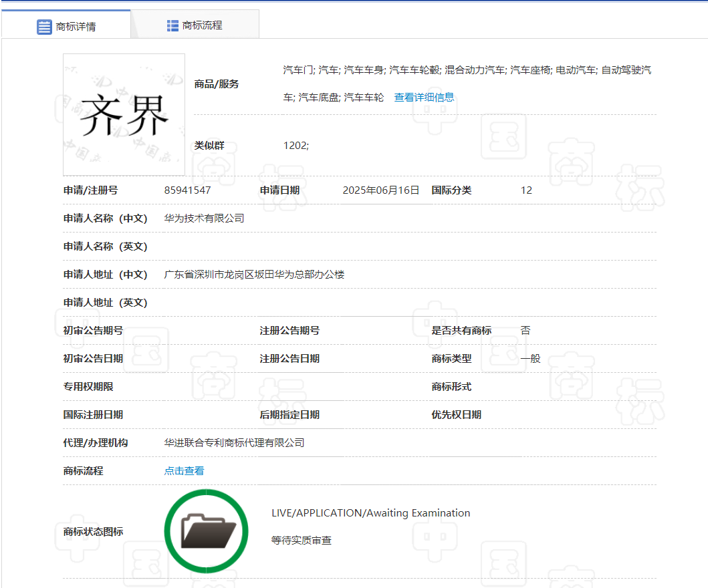Select similar group value 1202;

(296, 145)
